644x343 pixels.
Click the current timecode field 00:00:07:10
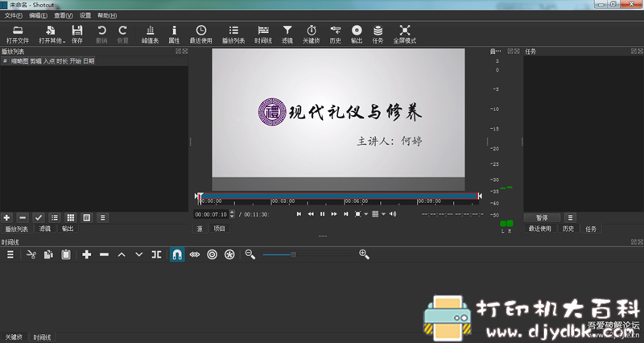coord(211,214)
